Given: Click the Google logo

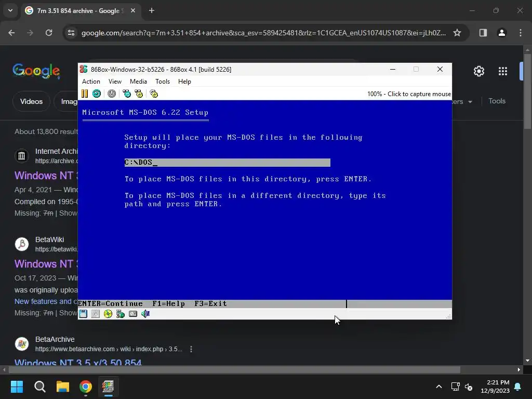Looking at the screenshot, I should click(x=36, y=71).
